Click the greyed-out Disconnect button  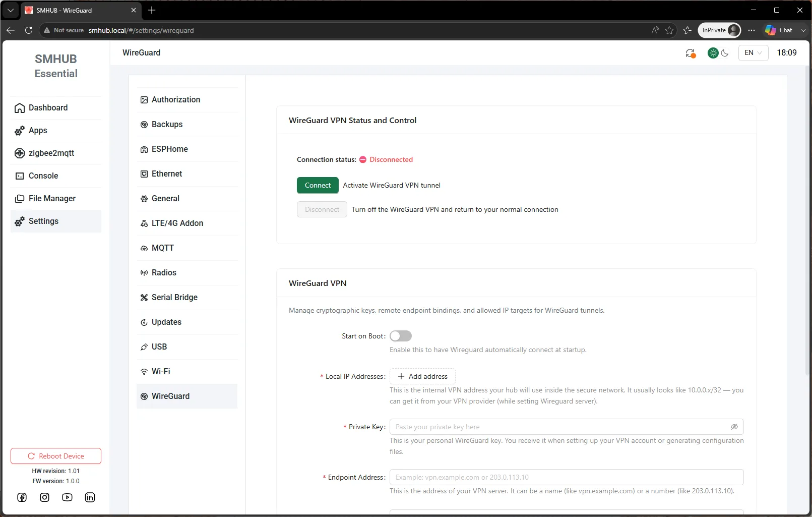[322, 209]
